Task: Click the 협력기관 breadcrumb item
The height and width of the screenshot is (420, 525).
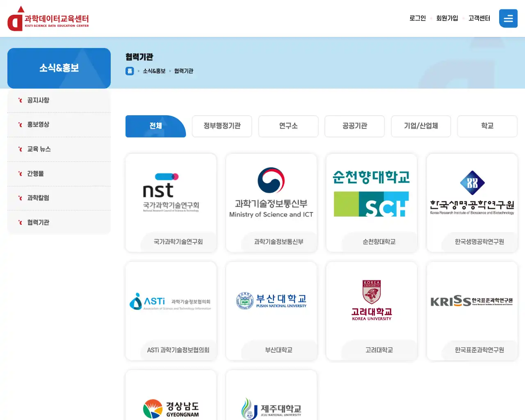Action: (x=184, y=71)
